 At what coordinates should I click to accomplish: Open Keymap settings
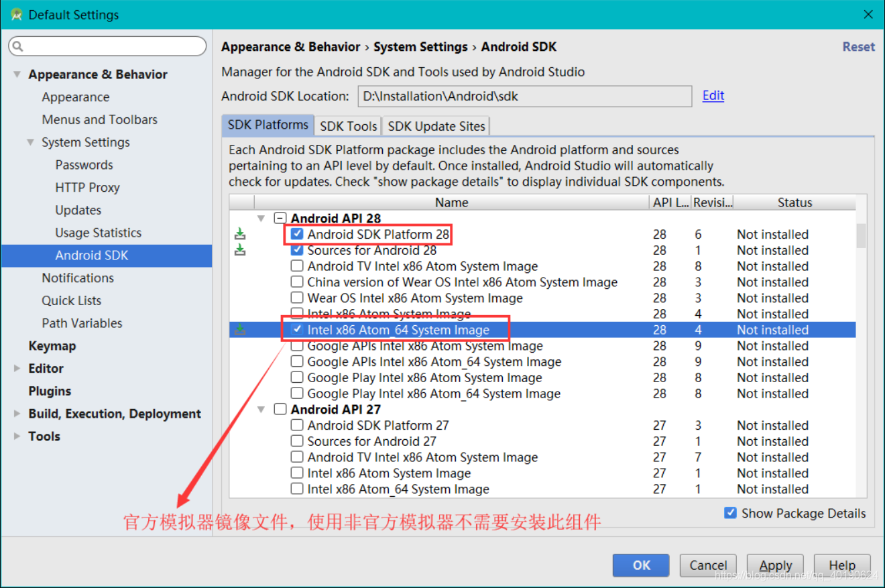click(52, 346)
